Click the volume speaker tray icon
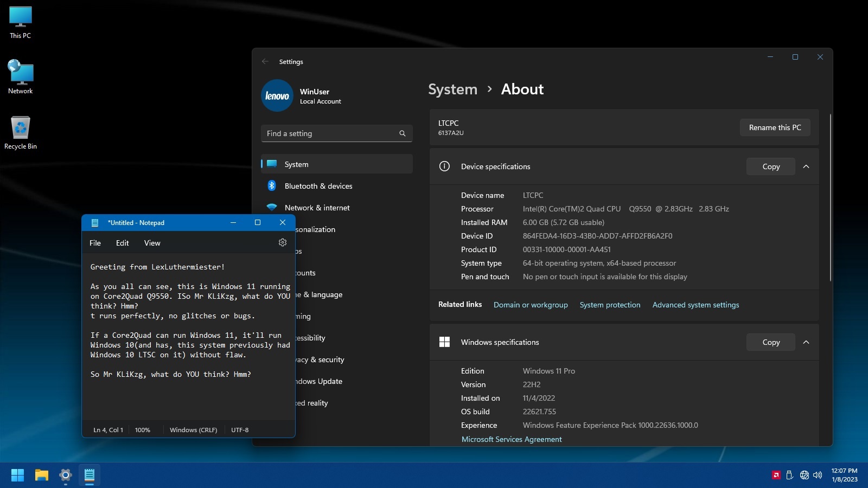The width and height of the screenshot is (868, 488). coord(818,475)
